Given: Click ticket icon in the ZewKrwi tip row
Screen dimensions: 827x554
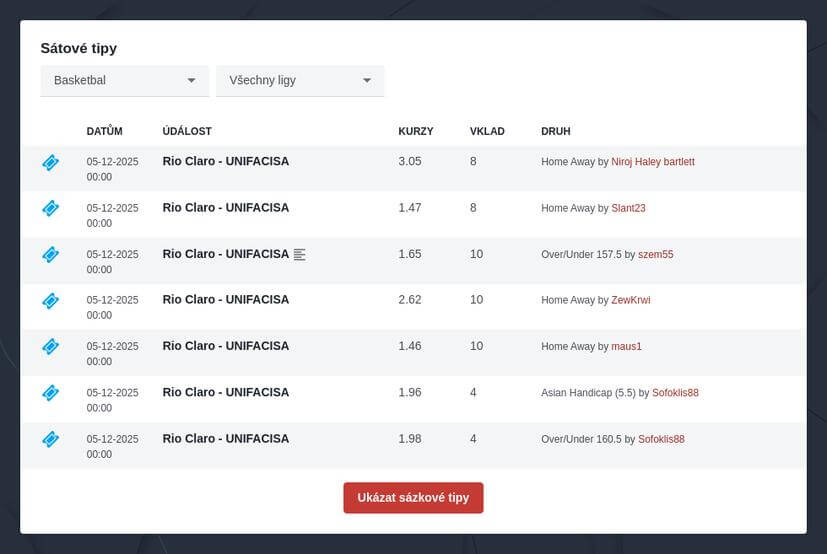Looking at the screenshot, I should (50, 300).
